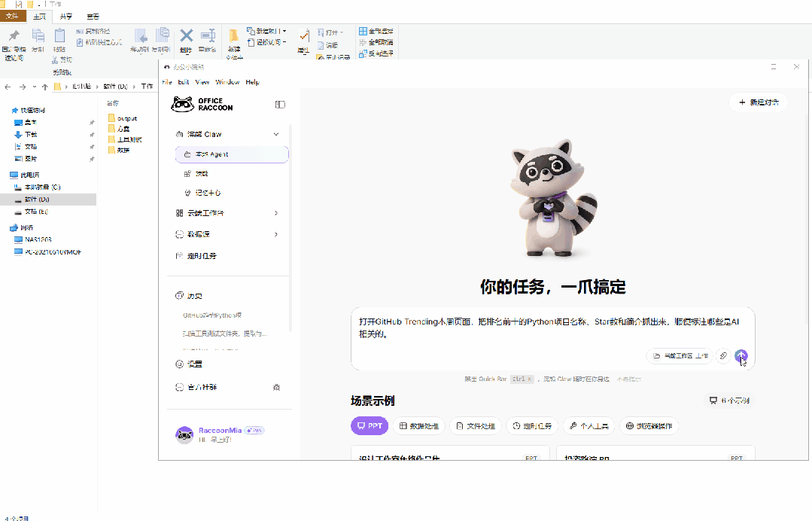
Task: Expand 云端工作台 section chevron
Action: coord(276,213)
